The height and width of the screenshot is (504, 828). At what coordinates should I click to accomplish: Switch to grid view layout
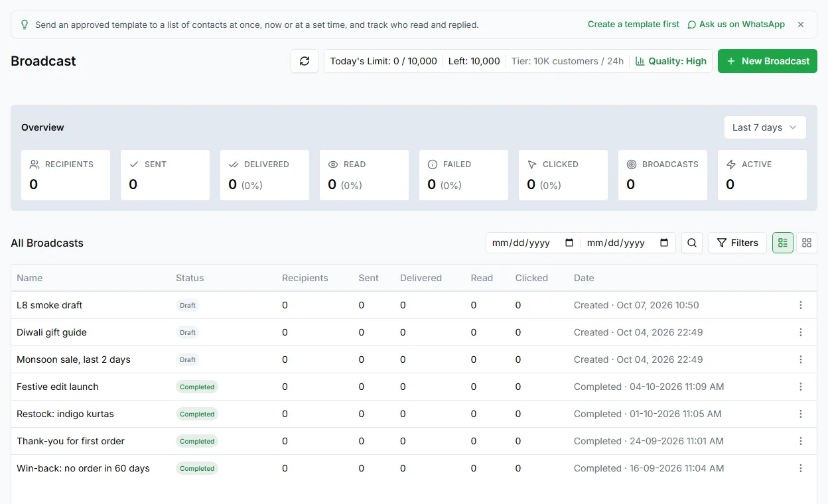(x=807, y=243)
